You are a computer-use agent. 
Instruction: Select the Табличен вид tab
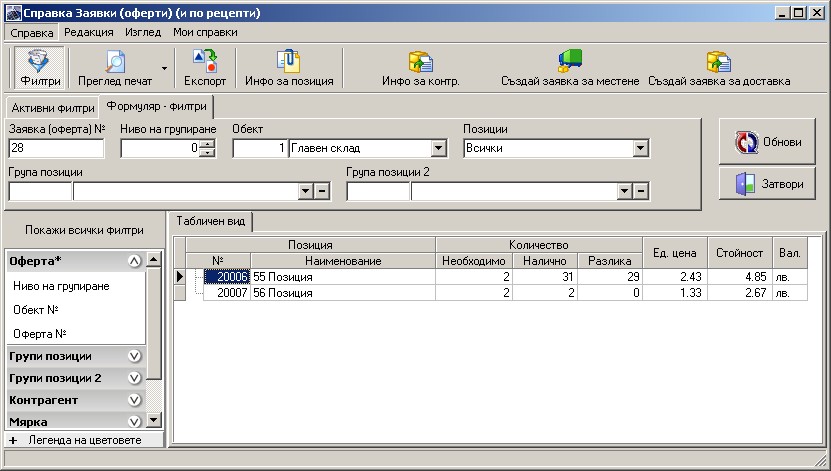(210, 221)
